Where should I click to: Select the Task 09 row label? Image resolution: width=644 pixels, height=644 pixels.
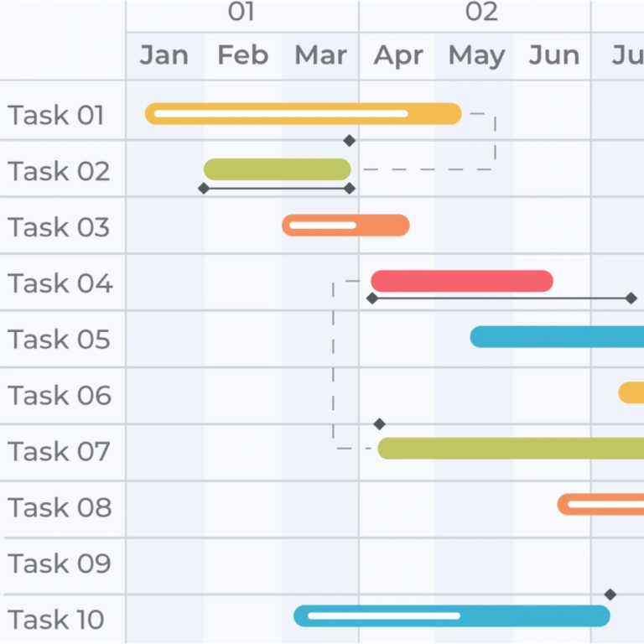click(60, 563)
